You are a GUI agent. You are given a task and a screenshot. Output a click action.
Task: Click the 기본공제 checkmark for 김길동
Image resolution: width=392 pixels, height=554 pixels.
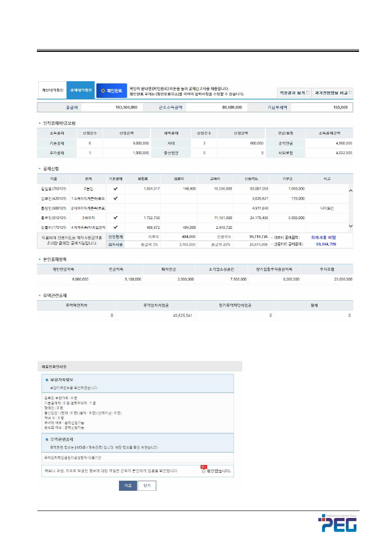coord(116,189)
